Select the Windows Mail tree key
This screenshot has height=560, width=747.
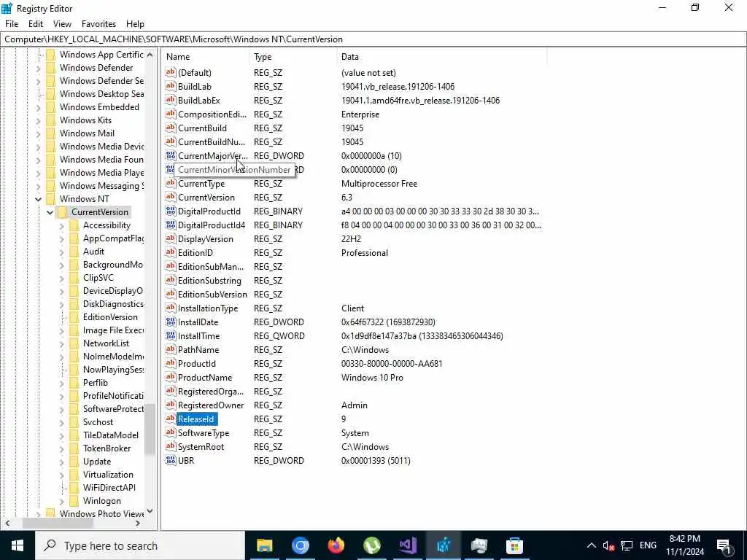pyautogui.click(x=88, y=133)
